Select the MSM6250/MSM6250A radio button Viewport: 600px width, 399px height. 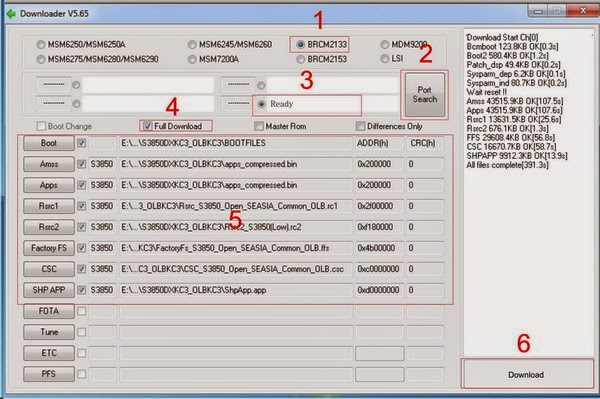click(x=41, y=44)
